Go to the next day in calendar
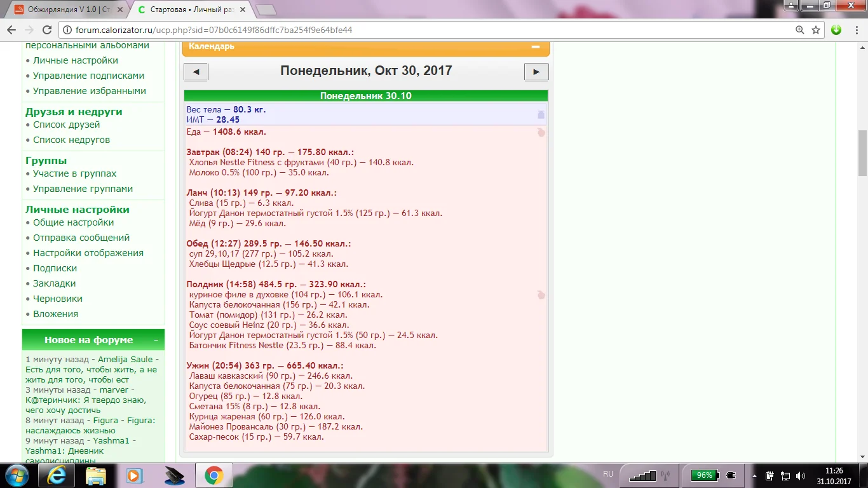 (536, 72)
